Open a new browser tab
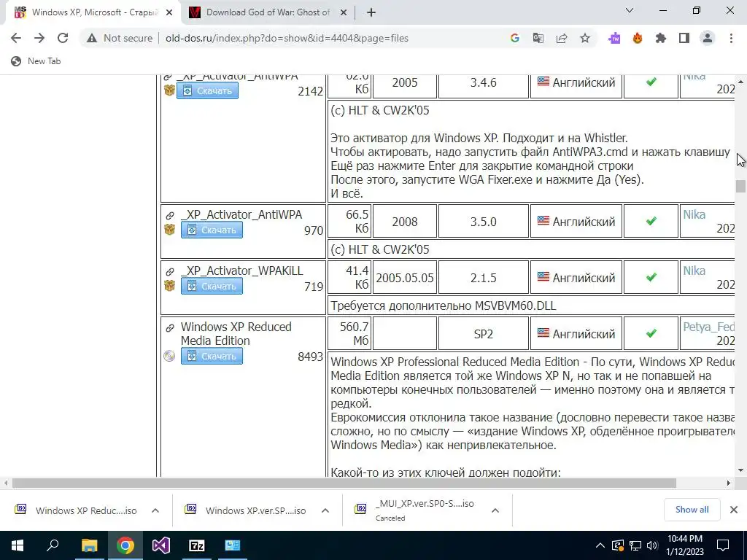The width and height of the screenshot is (747, 560). click(371, 13)
